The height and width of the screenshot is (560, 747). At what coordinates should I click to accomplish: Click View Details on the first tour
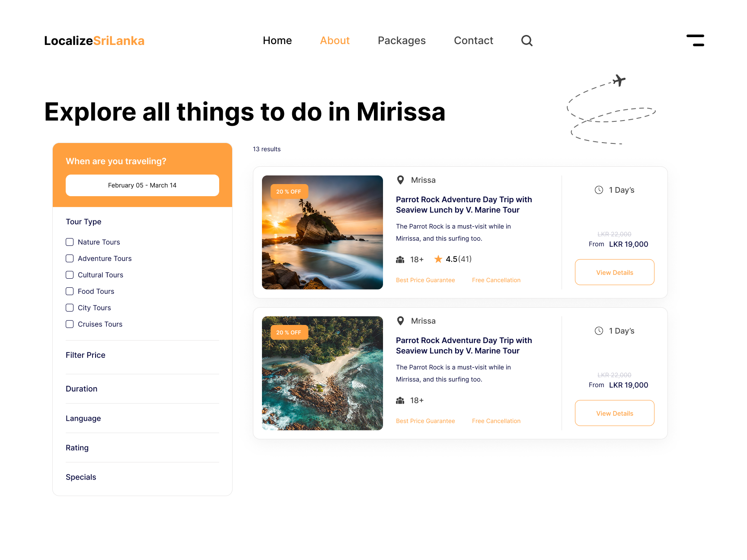tap(614, 272)
